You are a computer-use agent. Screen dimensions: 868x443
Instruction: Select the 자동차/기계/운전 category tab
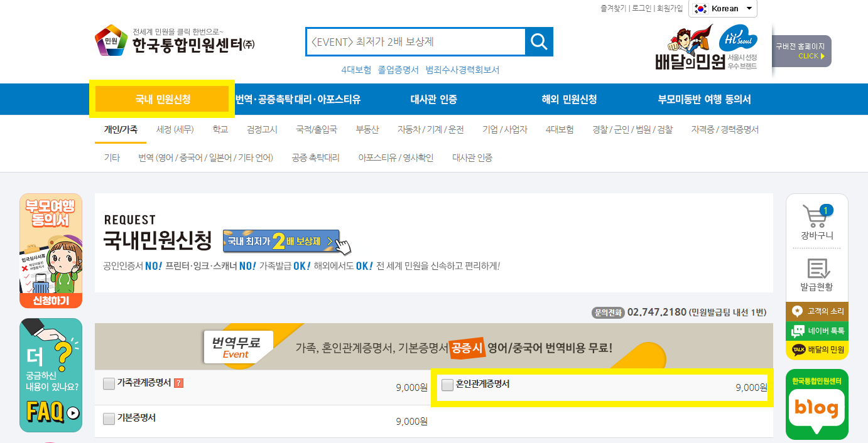[x=430, y=130]
